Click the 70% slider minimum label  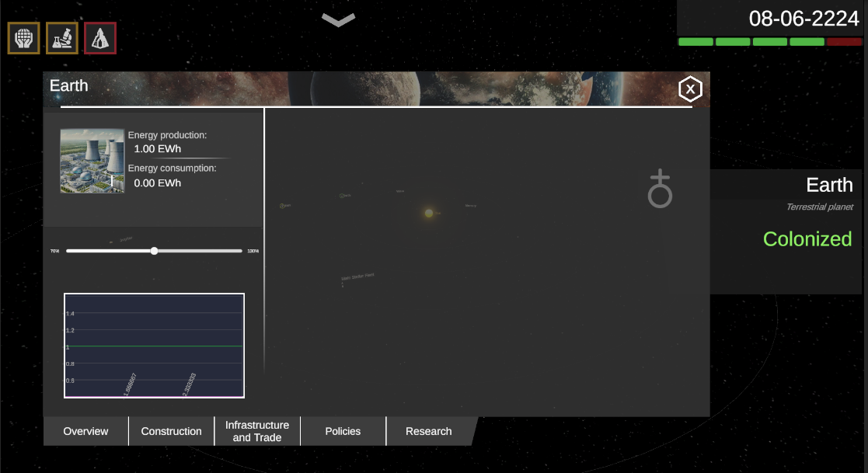coord(55,251)
